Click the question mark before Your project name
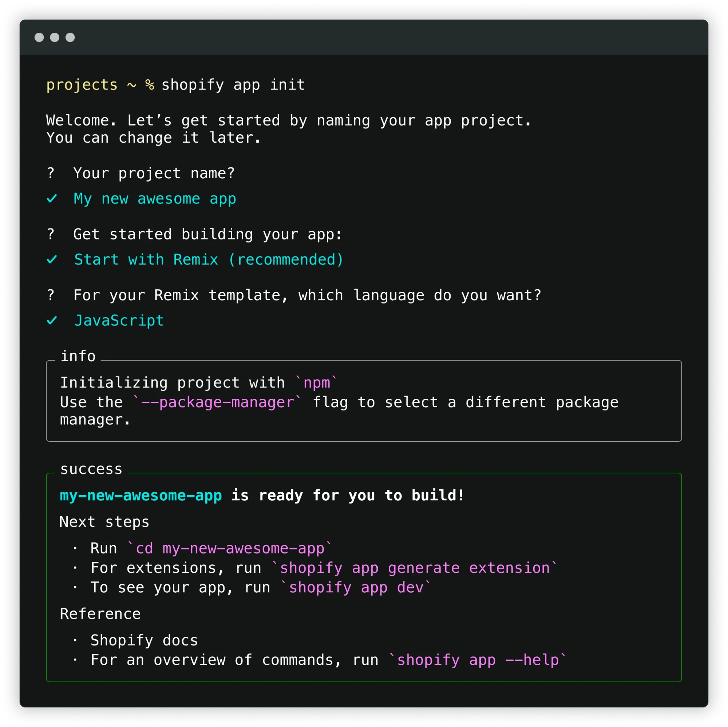728x727 pixels. point(51,173)
